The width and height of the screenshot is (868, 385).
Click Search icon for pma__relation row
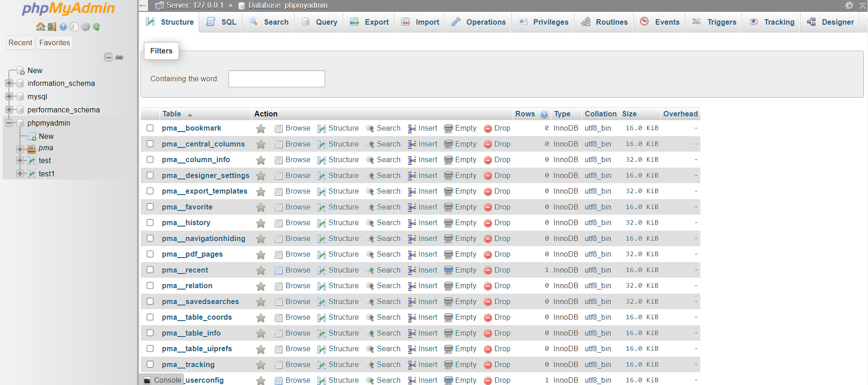point(370,286)
